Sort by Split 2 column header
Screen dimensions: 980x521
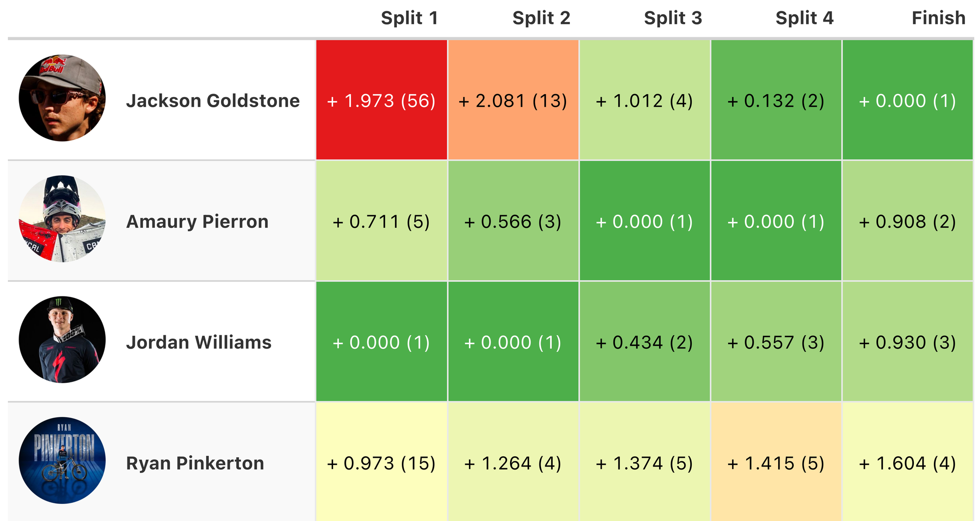coord(541,18)
